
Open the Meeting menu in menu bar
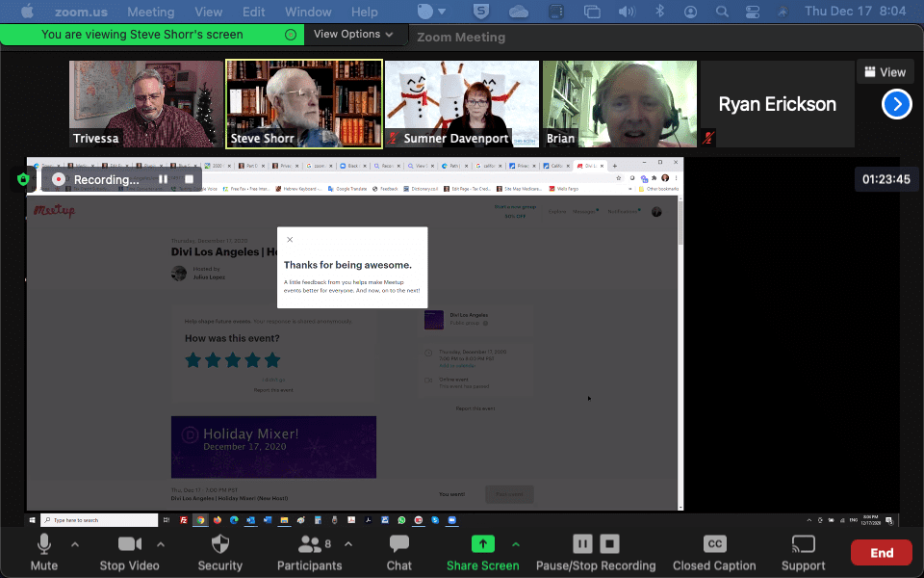click(150, 12)
